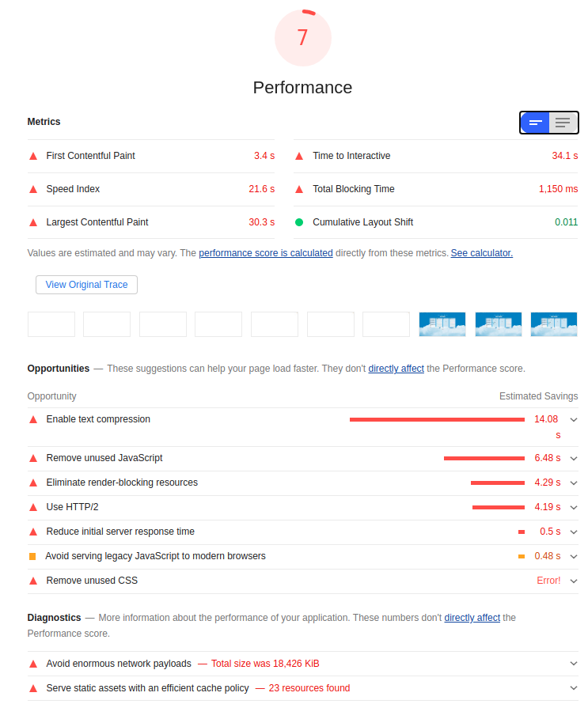
Task: Switch metrics to condensed view
Action: 535,123
